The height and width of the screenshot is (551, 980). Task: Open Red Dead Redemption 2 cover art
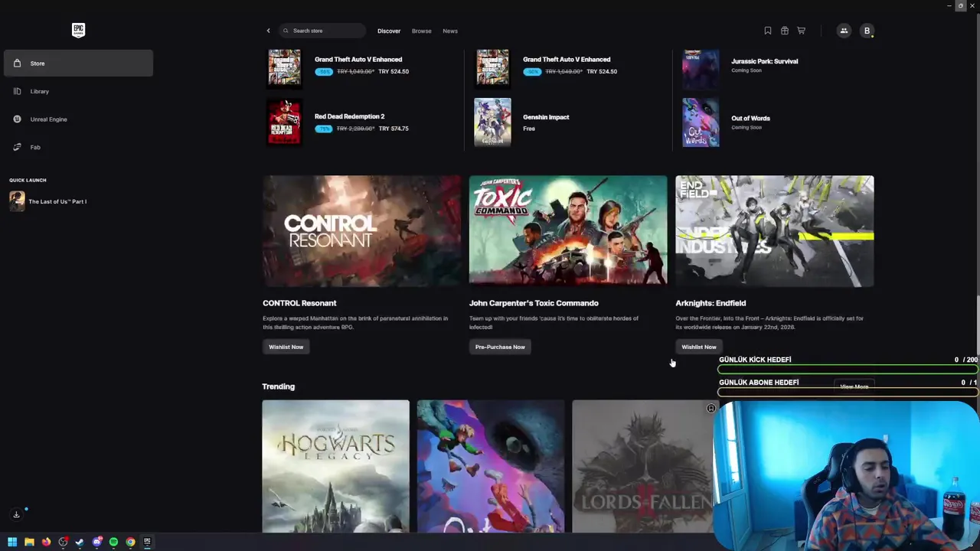click(284, 122)
